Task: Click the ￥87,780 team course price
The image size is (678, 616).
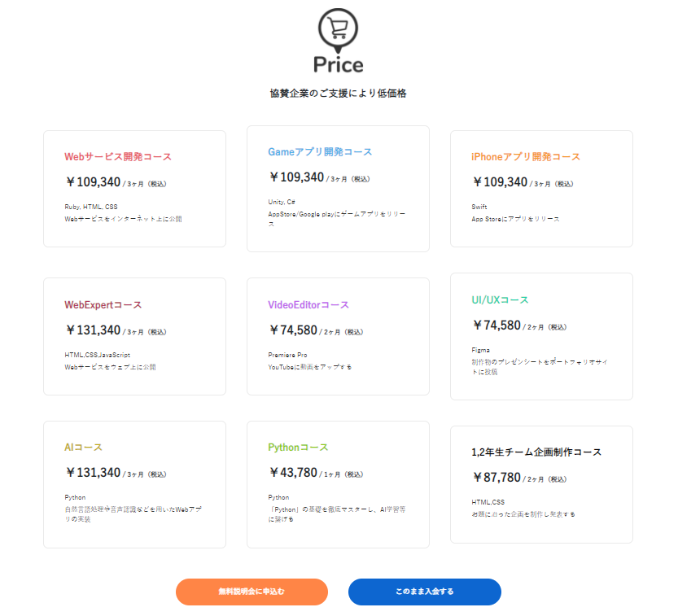Action: pyautogui.click(x=496, y=478)
